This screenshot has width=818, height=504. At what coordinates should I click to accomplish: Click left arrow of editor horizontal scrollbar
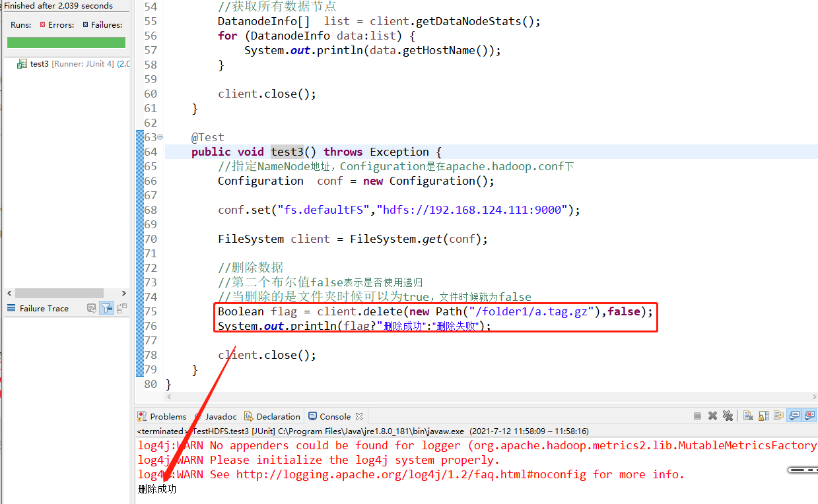coord(169,397)
